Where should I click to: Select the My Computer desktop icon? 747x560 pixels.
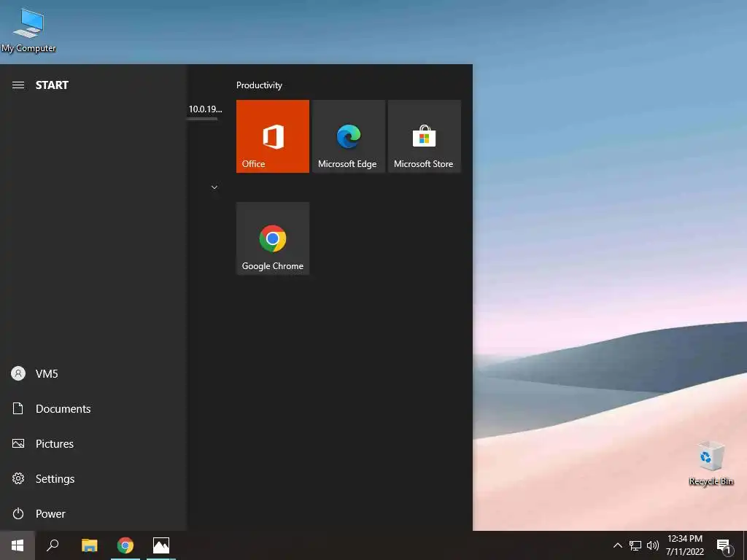[x=28, y=30]
